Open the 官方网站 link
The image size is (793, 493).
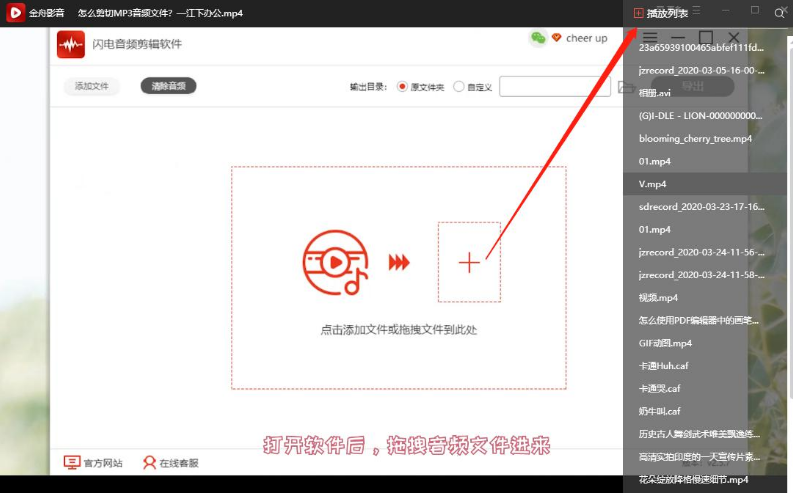click(103, 463)
